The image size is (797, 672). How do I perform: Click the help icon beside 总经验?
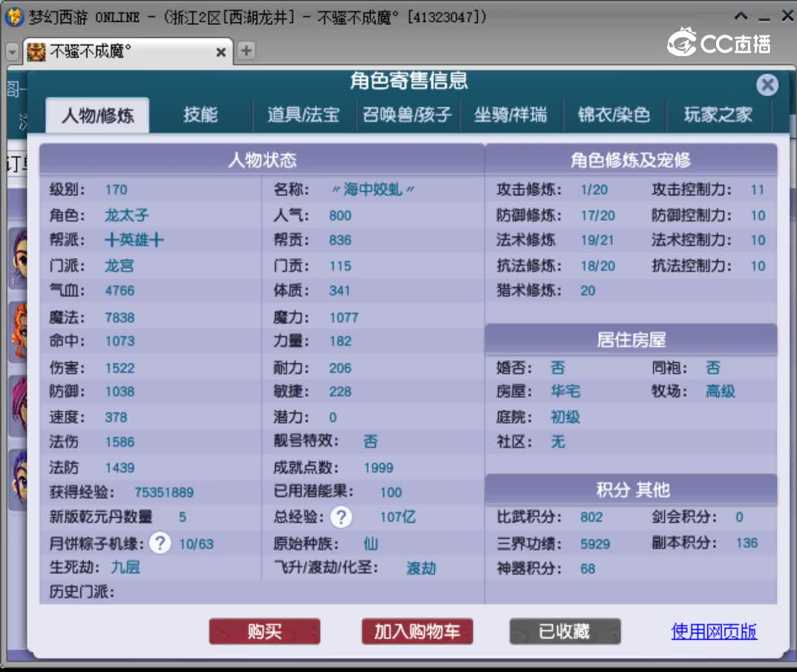click(x=341, y=516)
